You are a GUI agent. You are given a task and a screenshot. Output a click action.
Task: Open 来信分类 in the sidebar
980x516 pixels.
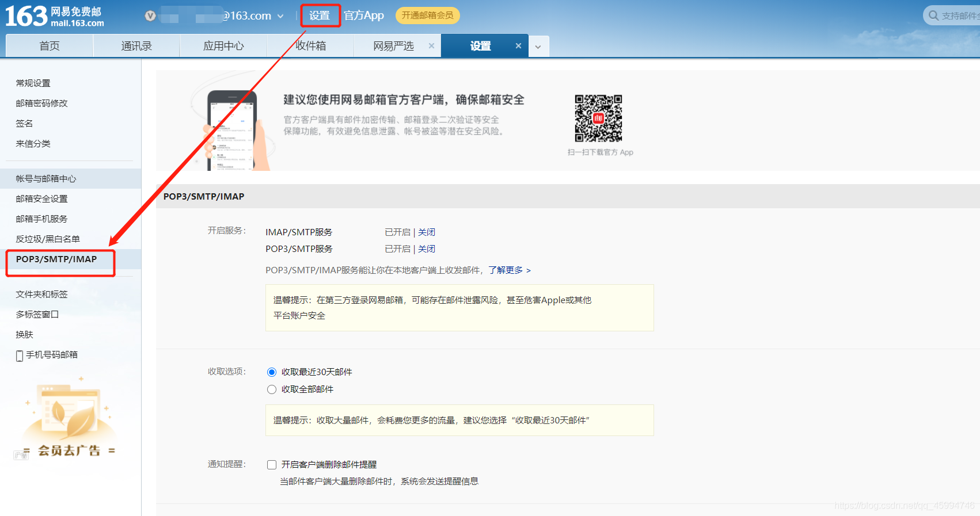[33, 143]
